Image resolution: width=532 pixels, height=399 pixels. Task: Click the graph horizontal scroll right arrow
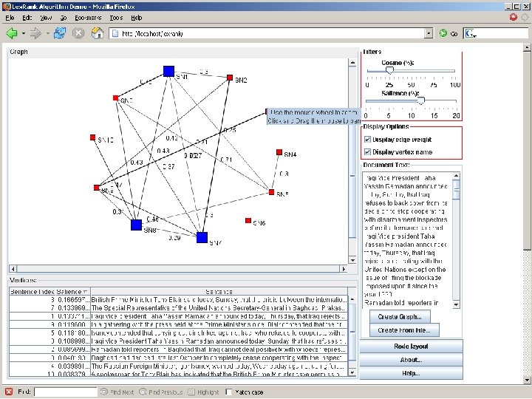pos(344,269)
